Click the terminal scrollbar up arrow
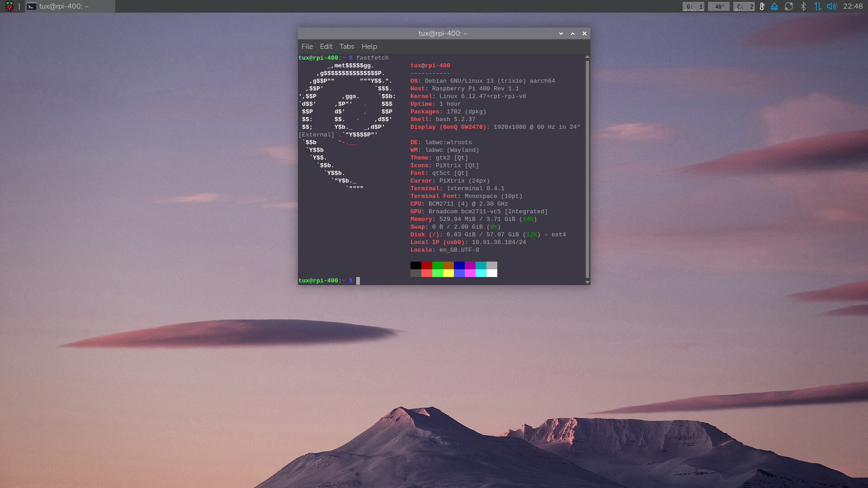Viewport: 868px width, 488px height. tap(587, 57)
